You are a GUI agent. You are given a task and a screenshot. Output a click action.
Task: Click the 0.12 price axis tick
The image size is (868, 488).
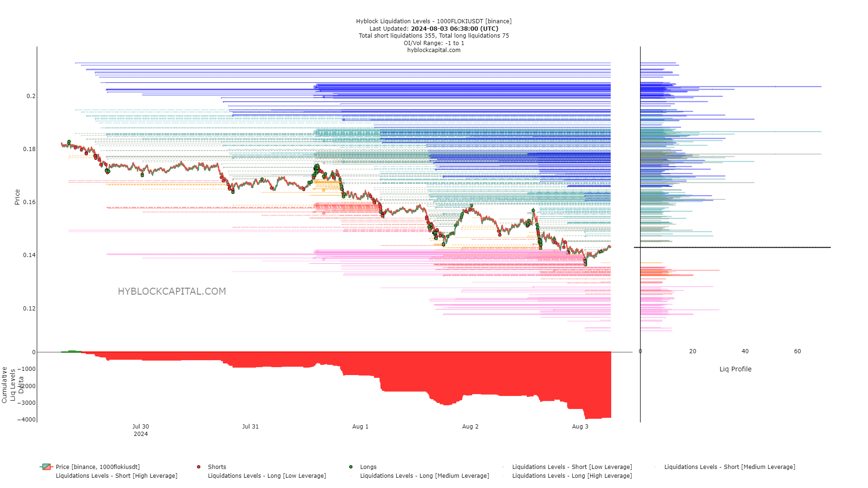29,308
